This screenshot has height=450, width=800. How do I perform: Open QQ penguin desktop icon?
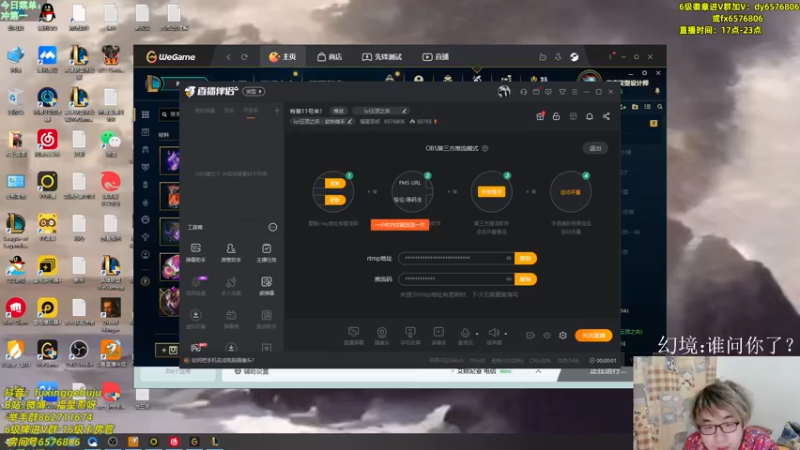click(47, 15)
